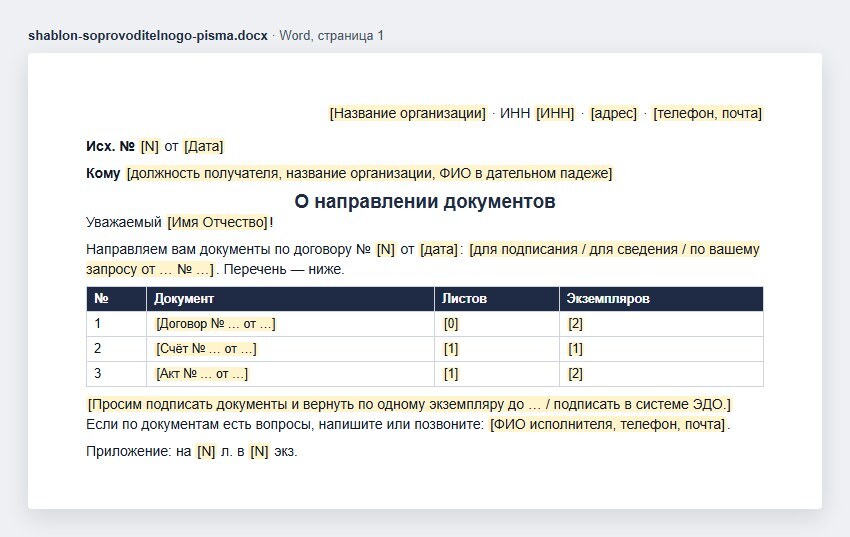Click the file name shablon-soprovoditelnogo-pisma.docx
Screen dimensions: 850x537
148,36
